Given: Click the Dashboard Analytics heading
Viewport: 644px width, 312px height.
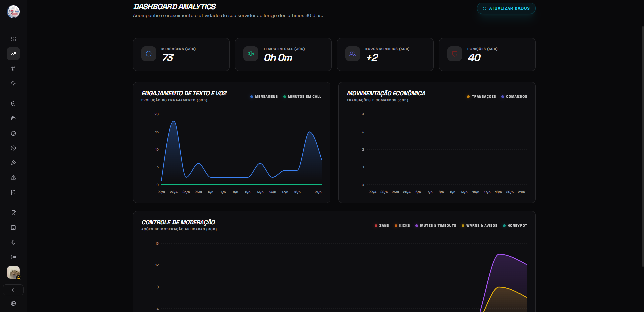Looking at the screenshot, I should pyautogui.click(x=175, y=7).
